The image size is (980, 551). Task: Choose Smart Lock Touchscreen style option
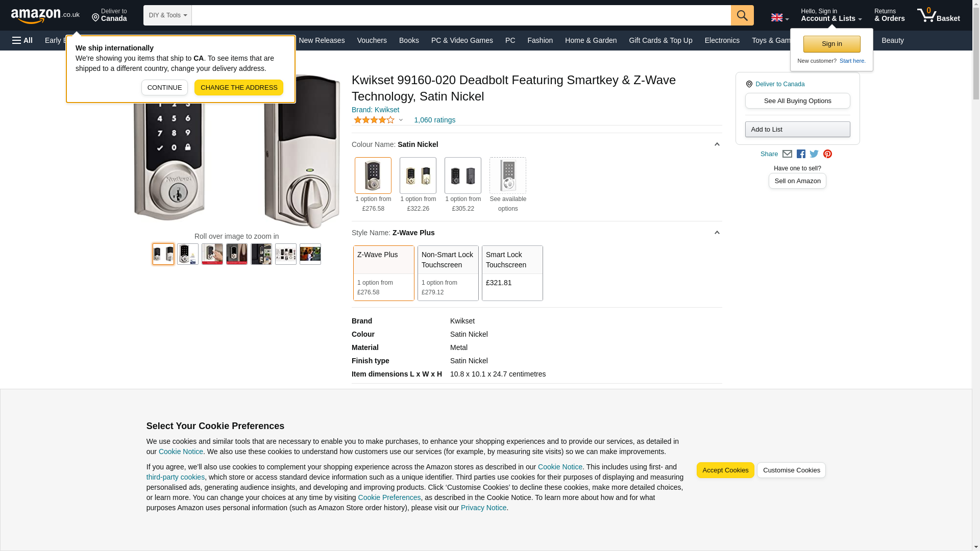pyautogui.click(x=512, y=273)
